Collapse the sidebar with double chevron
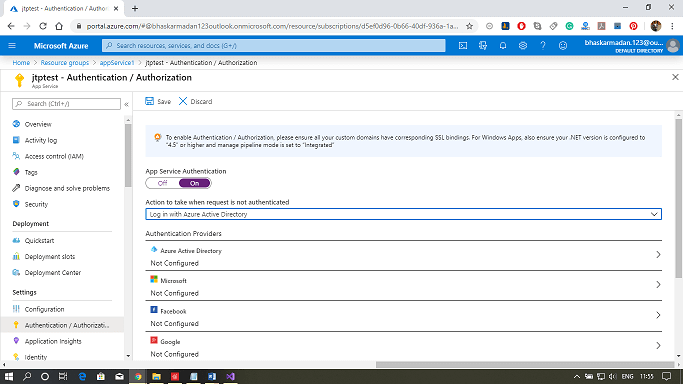 pyautogui.click(x=126, y=104)
